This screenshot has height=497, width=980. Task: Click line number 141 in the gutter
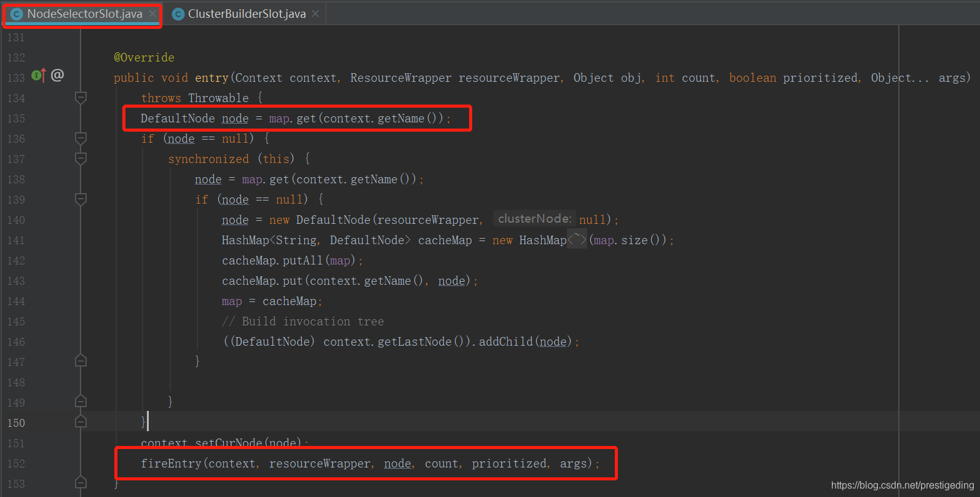17,241
